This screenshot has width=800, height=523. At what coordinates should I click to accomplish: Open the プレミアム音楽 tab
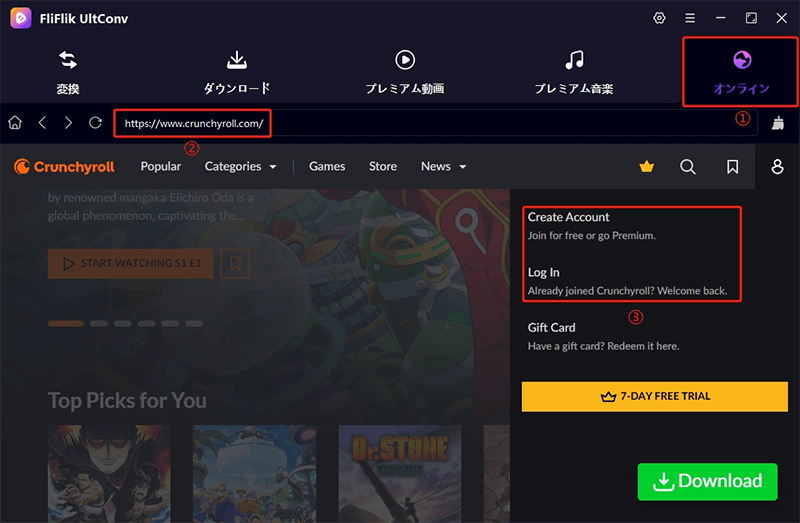pos(574,73)
